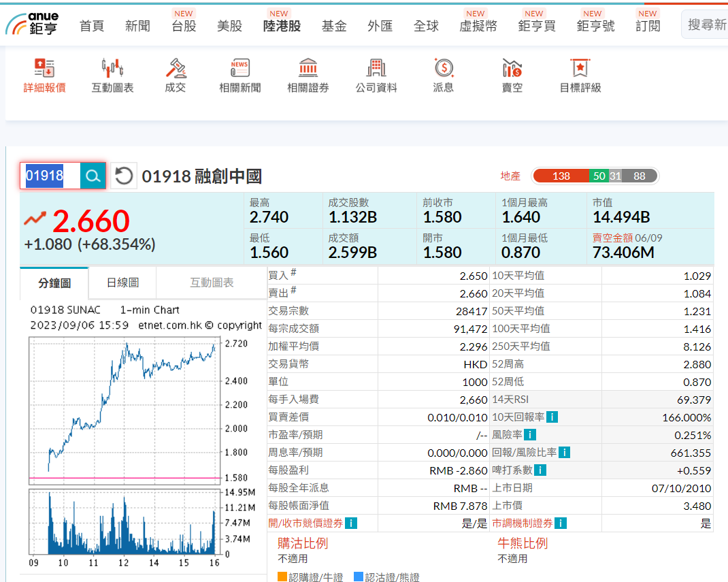728x582 pixels.
Task: Click the 地產 sector link
Action: (x=510, y=176)
